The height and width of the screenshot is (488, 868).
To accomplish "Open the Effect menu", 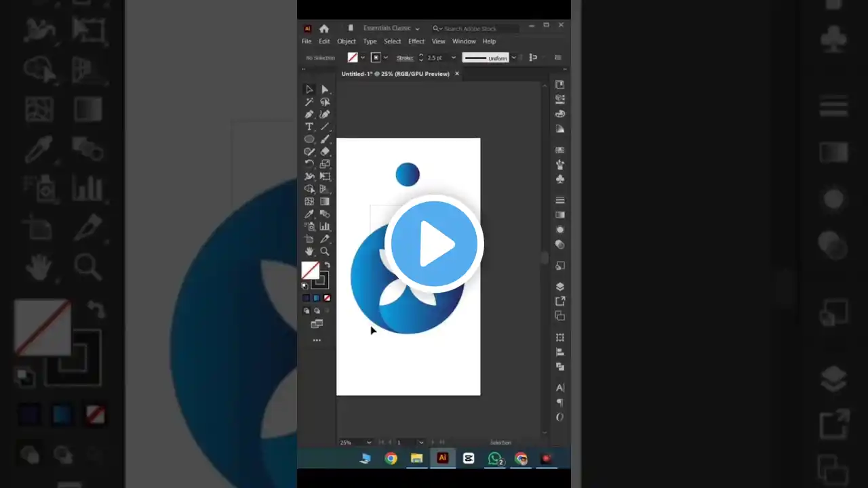I will click(x=416, y=41).
